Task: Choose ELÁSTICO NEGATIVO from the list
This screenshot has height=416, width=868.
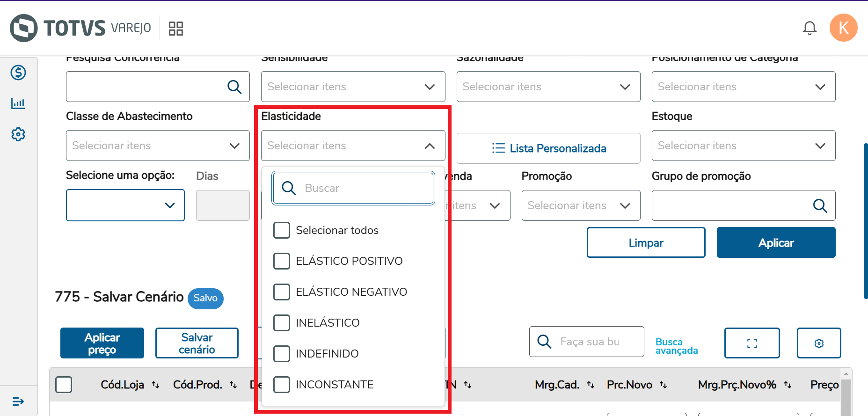Action: (282, 292)
